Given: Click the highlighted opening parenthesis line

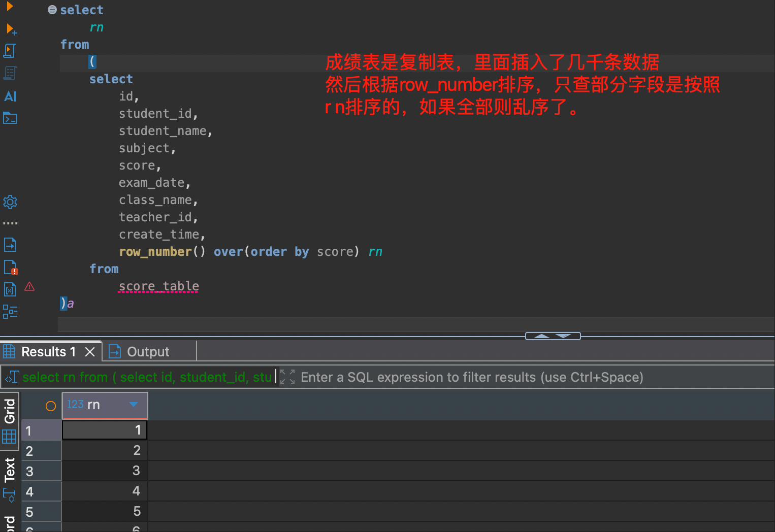Looking at the screenshot, I should point(92,62).
